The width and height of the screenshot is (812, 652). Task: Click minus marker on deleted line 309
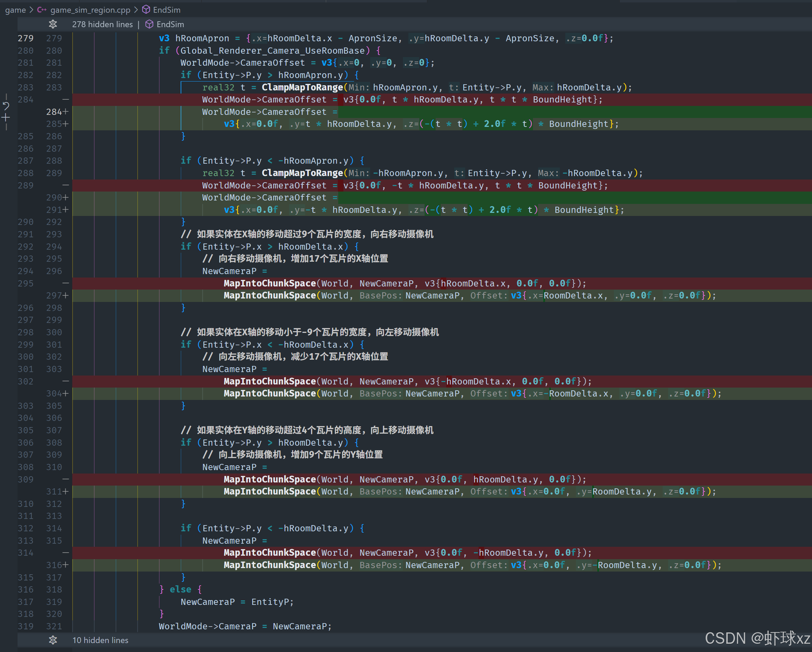65,479
